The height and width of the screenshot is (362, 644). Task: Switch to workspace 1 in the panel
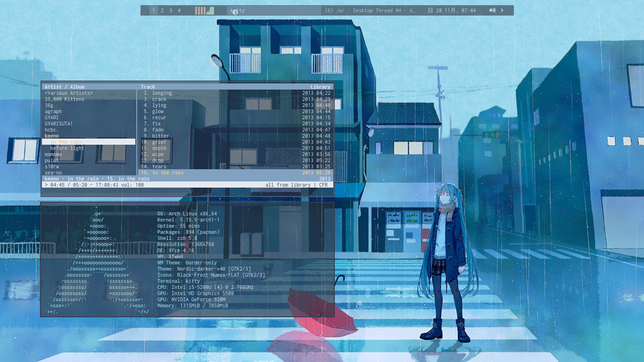[154, 10]
